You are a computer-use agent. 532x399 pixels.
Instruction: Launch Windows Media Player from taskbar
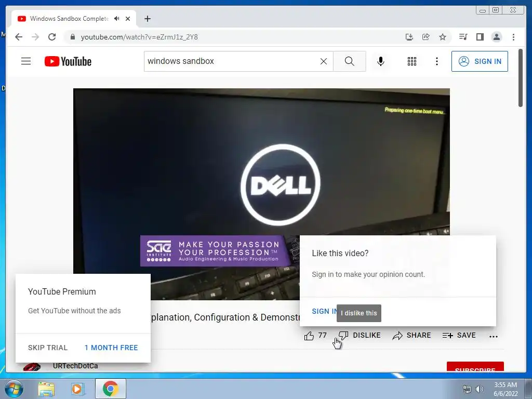(x=78, y=389)
